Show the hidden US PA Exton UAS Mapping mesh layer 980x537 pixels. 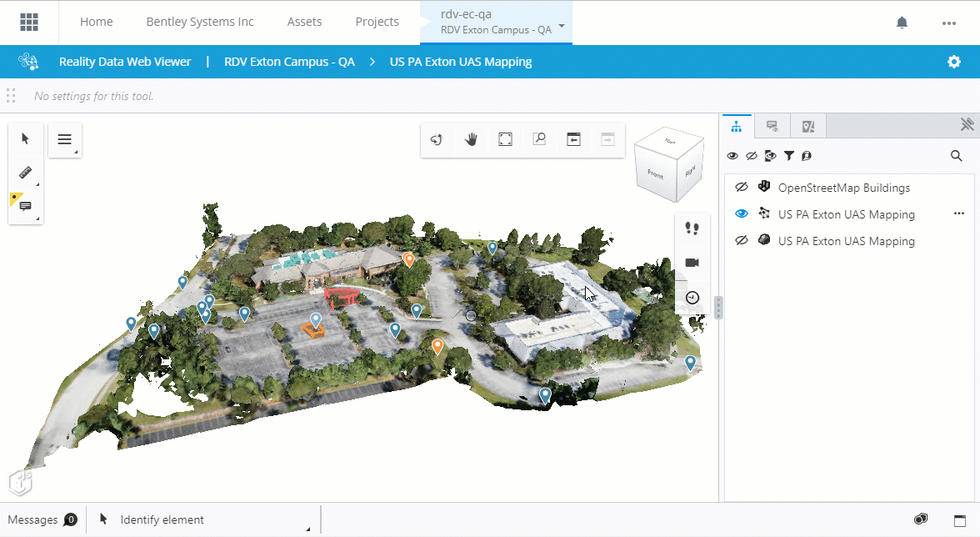742,240
